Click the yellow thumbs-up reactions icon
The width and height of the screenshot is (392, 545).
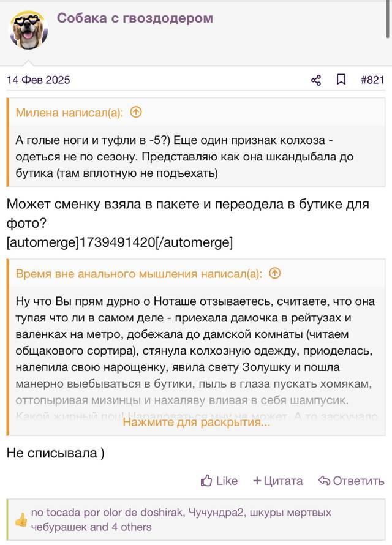click(21, 520)
